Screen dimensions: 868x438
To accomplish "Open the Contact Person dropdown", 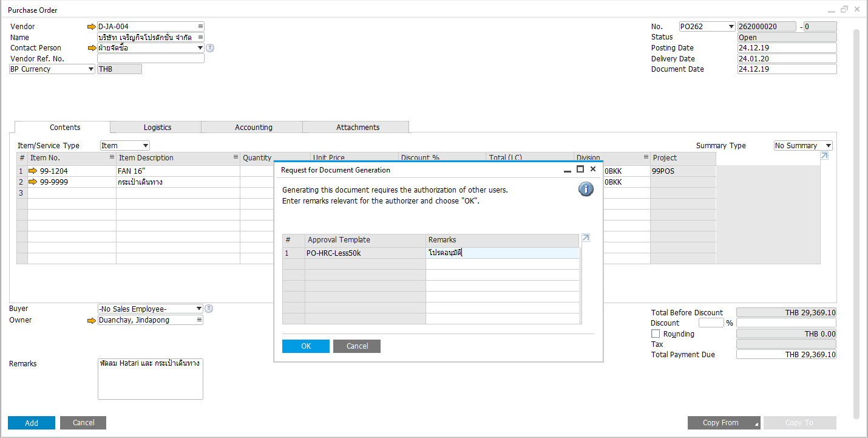I will (200, 48).
